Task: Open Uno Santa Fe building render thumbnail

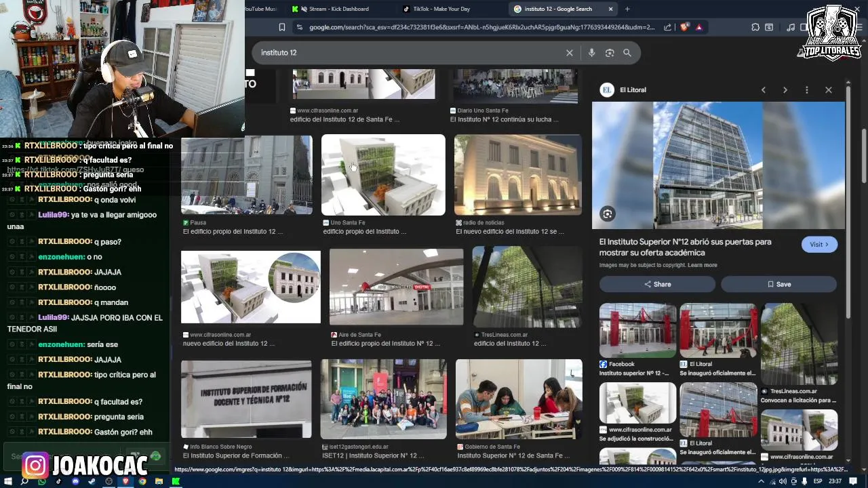Action: coord(383,175)
